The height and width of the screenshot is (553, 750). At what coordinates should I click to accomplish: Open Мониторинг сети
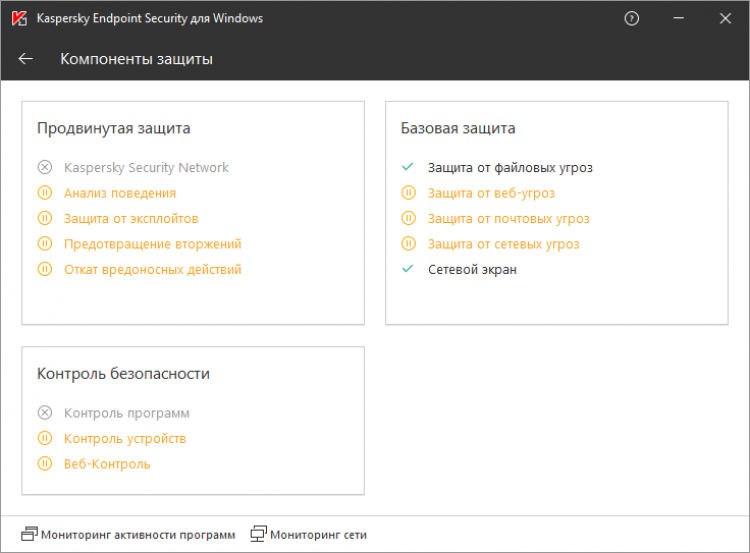pos(318,534)
